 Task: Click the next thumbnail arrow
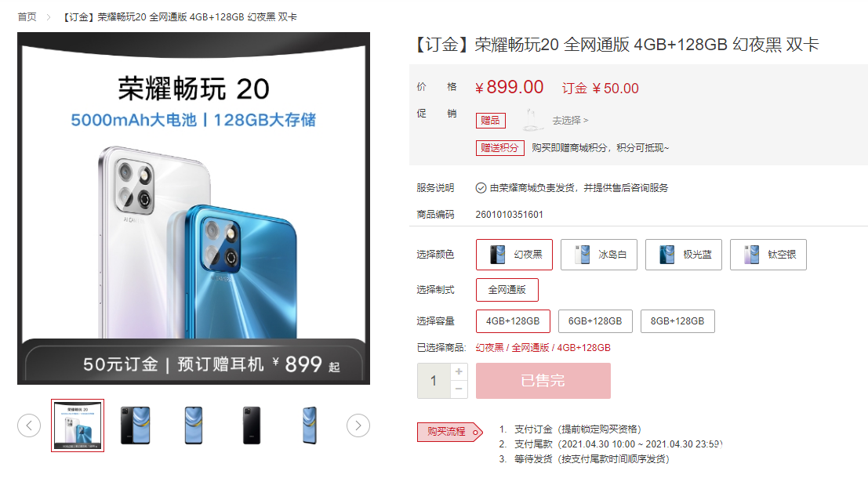358,425
